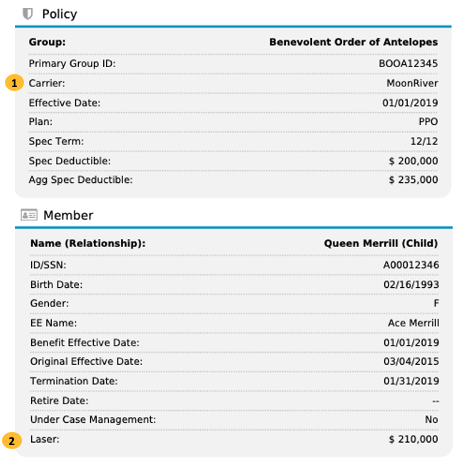Click the Birth Date: label

[56, 285]
